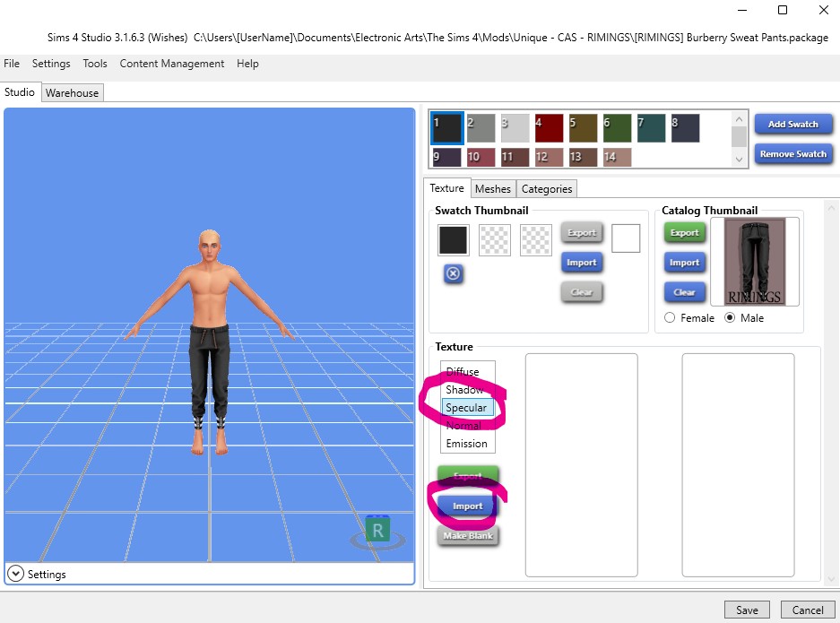Open the Content Management menu

[172, 64]
